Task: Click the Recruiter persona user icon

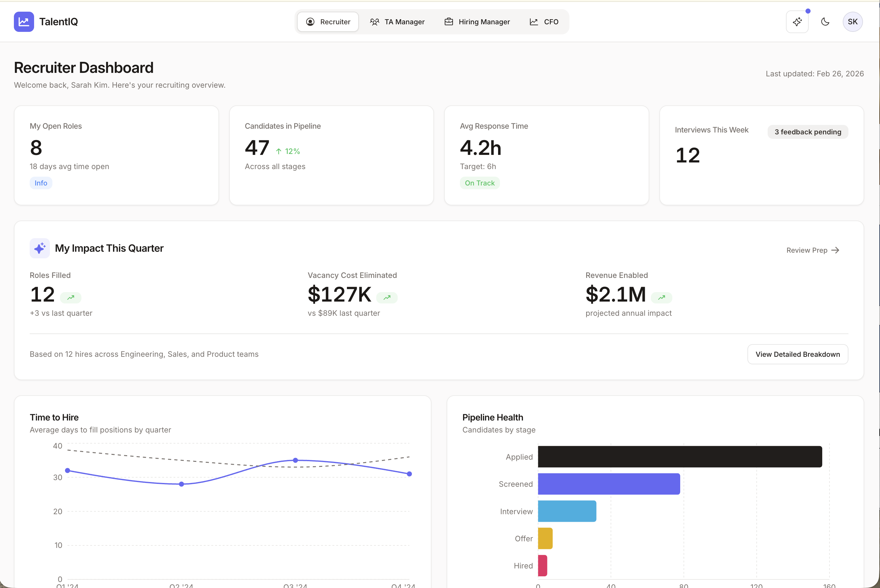Action: (x=310, y=21)
